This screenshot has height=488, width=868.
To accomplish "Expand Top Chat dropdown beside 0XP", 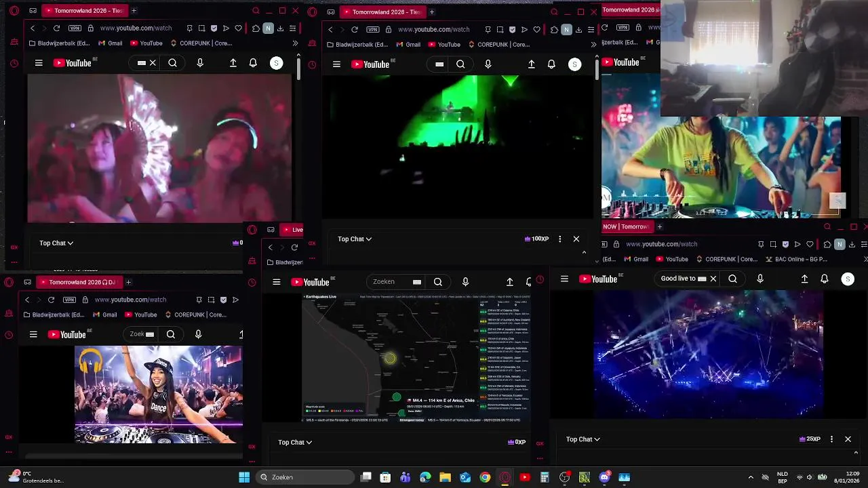I will pyautogui.click(x=295, y=442).
